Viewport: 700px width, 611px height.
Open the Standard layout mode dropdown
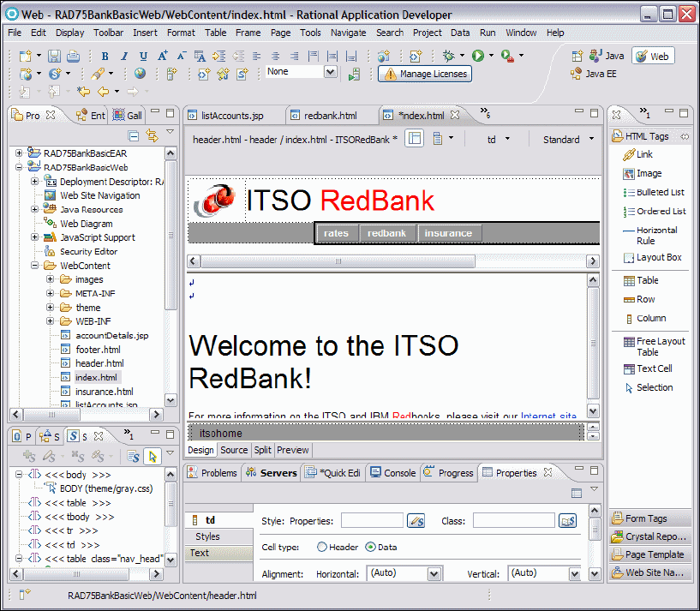591,139
